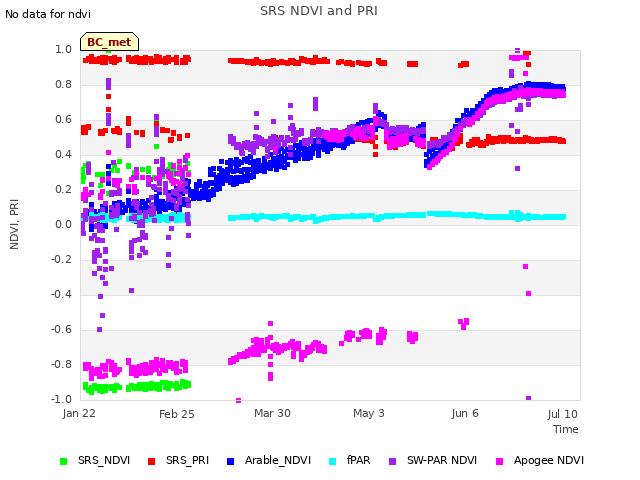The height and width of the screenshot is (480, 640).
Task: Click the green SRS_NDVI legend swatch
Action: pos(63,461)
